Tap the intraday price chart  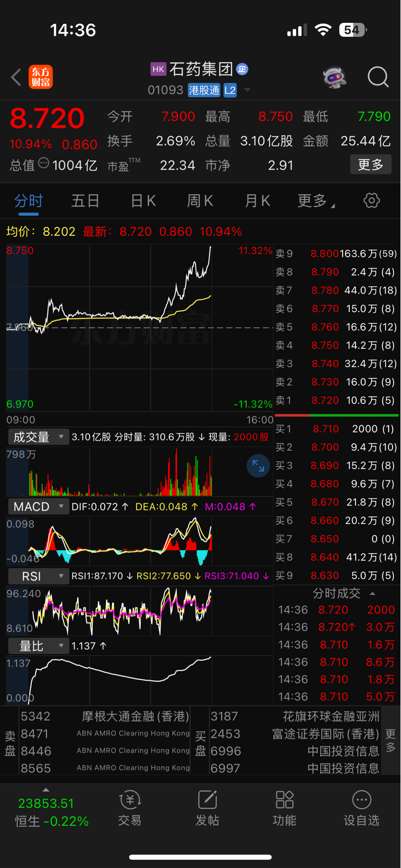pos(140,327)
